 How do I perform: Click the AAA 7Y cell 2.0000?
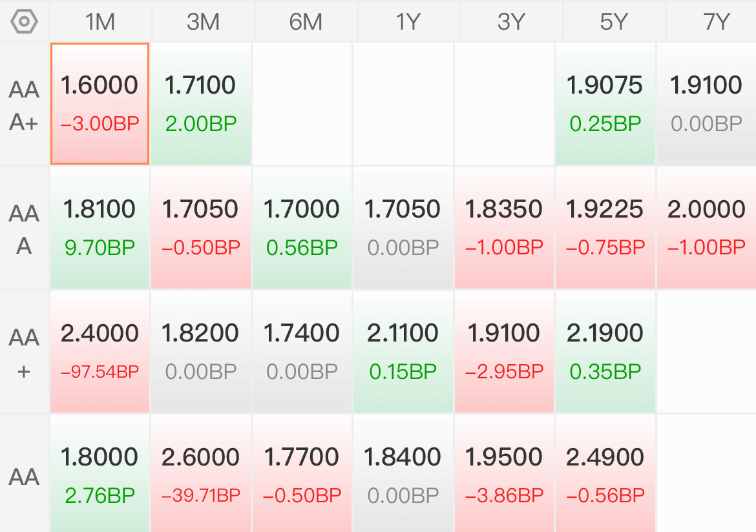(706, 227)
